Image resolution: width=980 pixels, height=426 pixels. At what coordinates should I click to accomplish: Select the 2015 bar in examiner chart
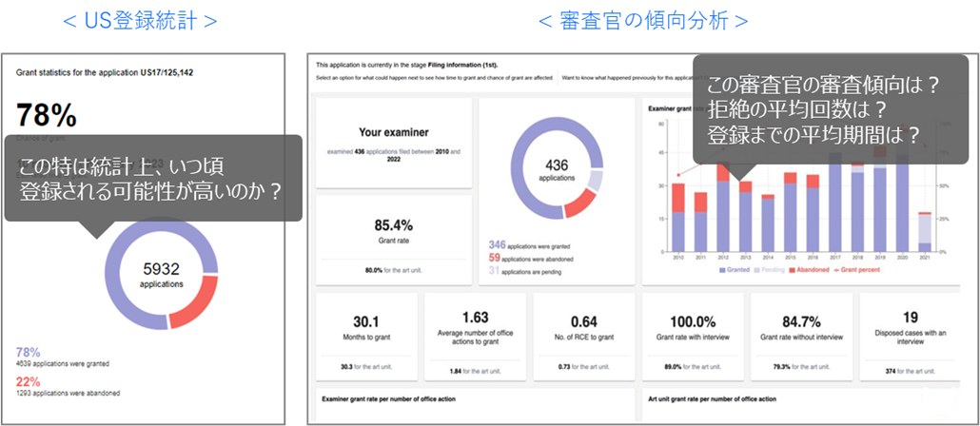click(790, 212)
